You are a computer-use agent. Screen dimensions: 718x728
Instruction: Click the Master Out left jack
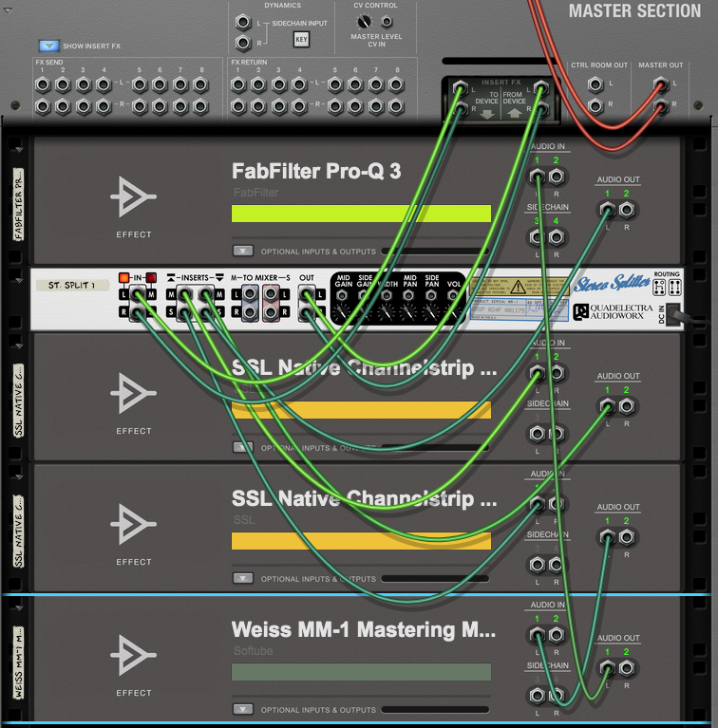pos(660,84)
